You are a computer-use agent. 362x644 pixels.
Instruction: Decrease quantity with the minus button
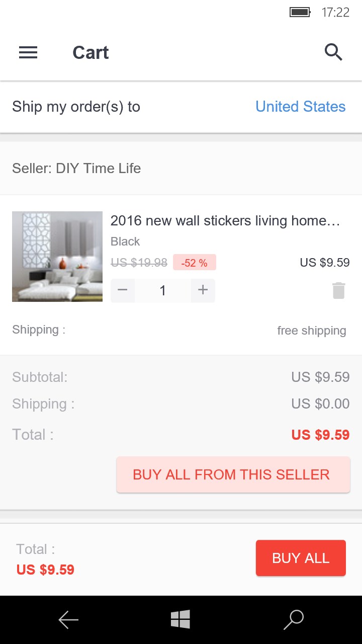coord(123,290)
